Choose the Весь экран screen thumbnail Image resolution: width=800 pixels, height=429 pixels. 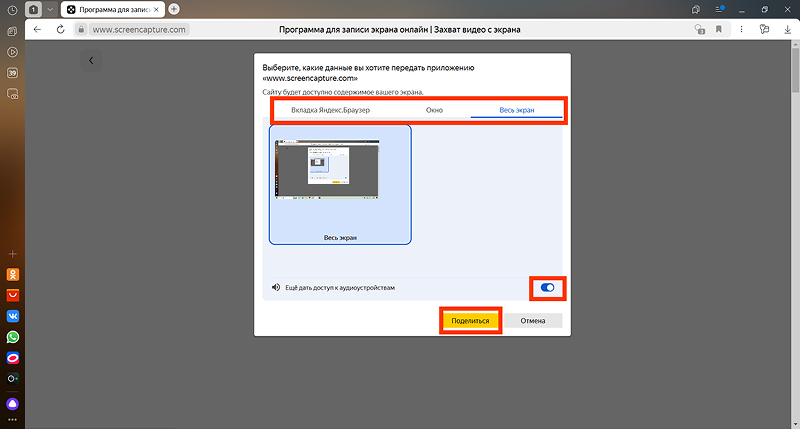[x=340, y=185]
